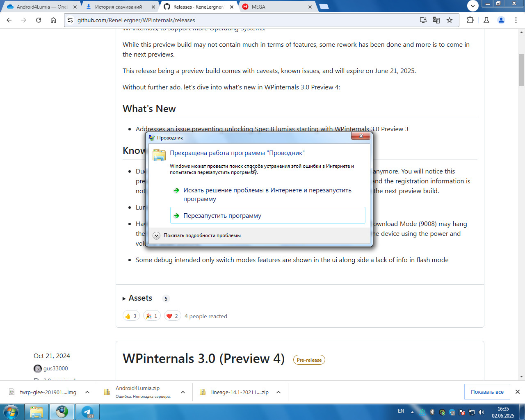525x420 pixels.
Task: Open WPinternals 3.0 (Preview 4) release
Action: click(203, 358)
